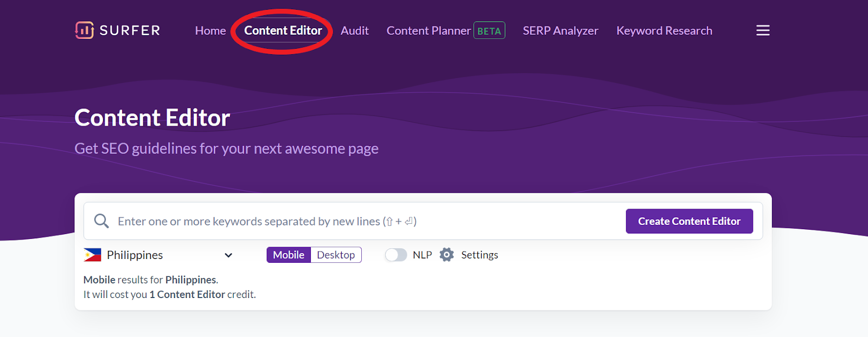Expand the Philippines country dropdown arrow
The height and width of the screenshot is (337, 868).
pyautogui.click(x=228, y=255)
